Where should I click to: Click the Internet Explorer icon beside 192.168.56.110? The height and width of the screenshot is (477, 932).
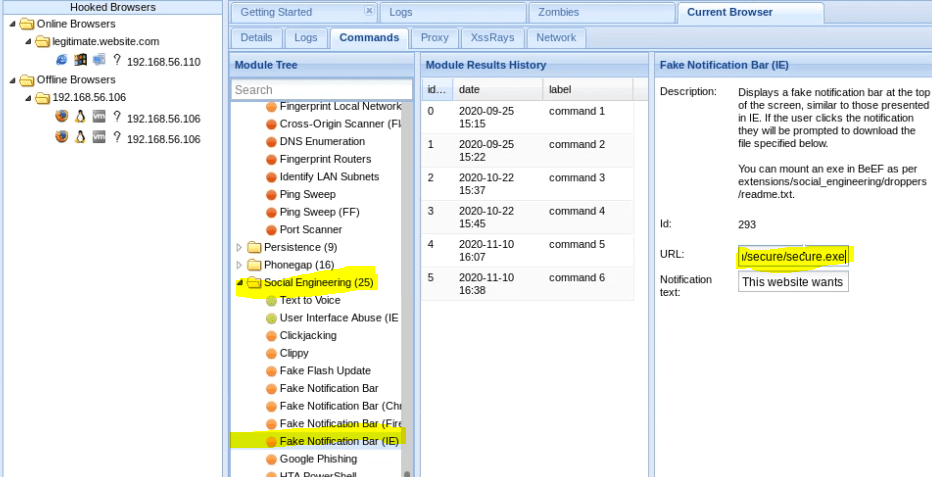[x=62, y=61]
